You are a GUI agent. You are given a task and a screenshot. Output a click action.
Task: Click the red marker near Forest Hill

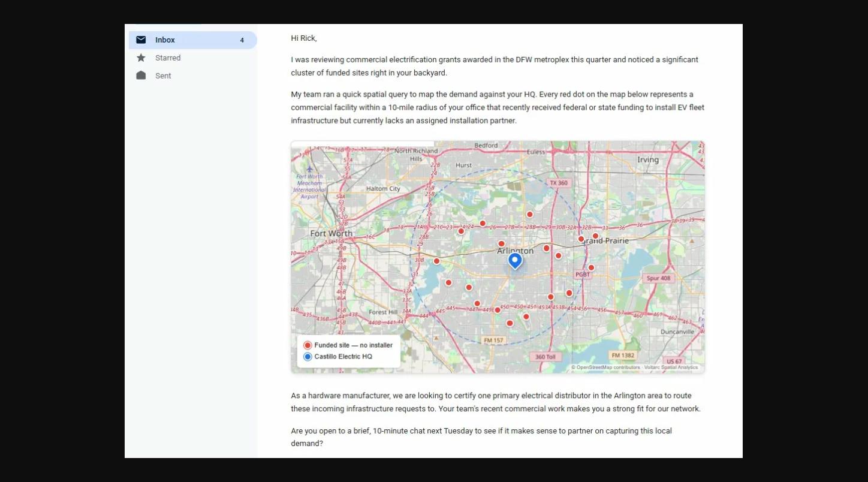(x=448, y=281)
